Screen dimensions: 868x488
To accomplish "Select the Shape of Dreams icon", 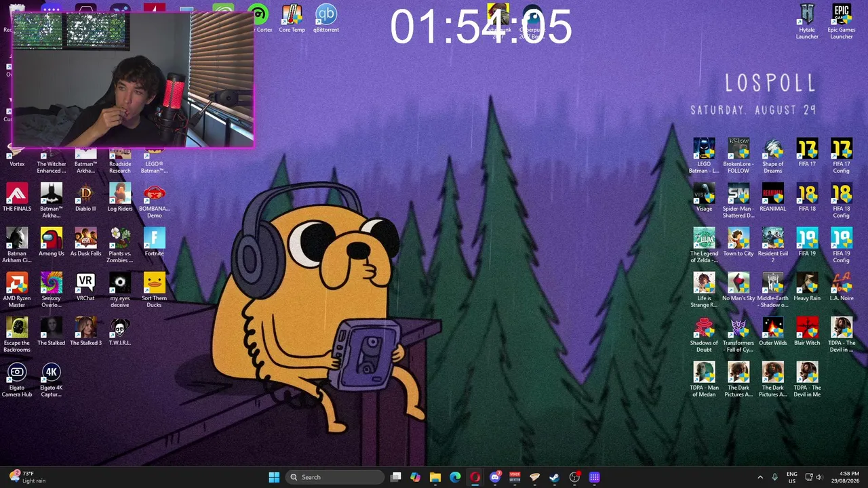I will pos(773,156).
